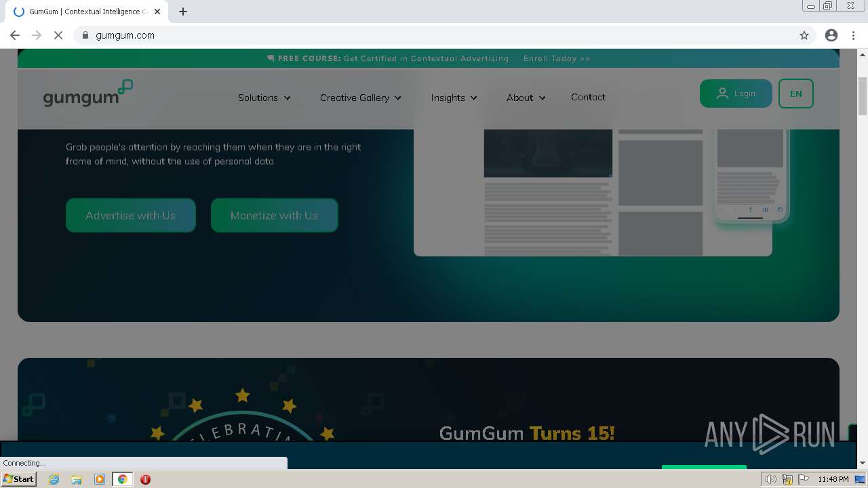Open the Contact page
The width and height of the screenshot is (868, 488).
[588, 97]
